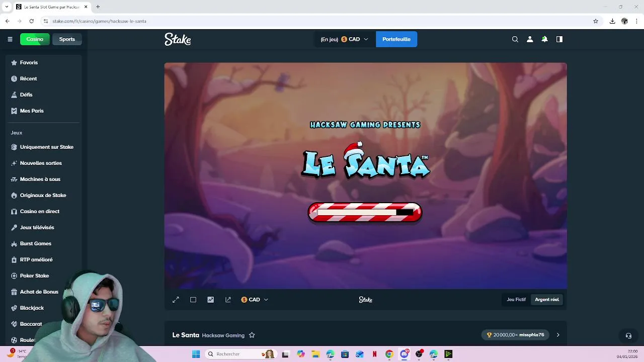Open Google Chrome taskbar icon
This screenshot has height=362, width=644.
pyautogui.click(x=389, y=354)
